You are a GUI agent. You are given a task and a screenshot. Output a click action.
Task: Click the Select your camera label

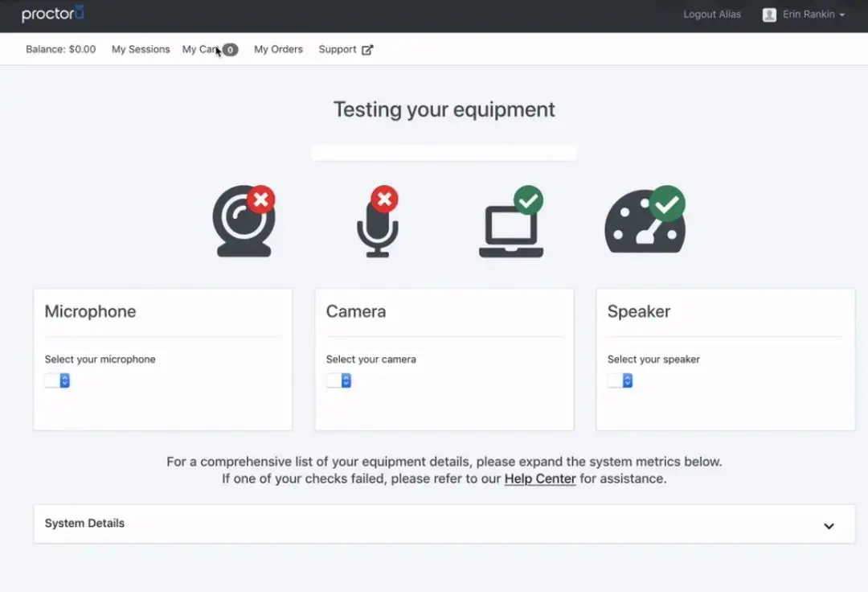coord(371,360)
